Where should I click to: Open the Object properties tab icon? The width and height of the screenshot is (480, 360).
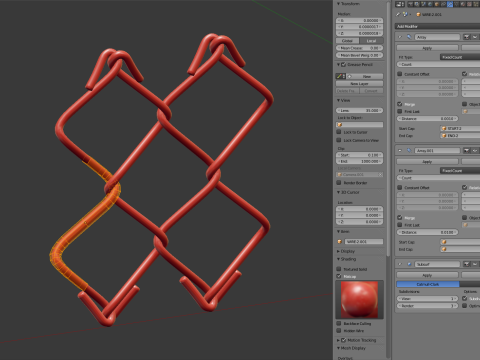click(x=437, y=4)
